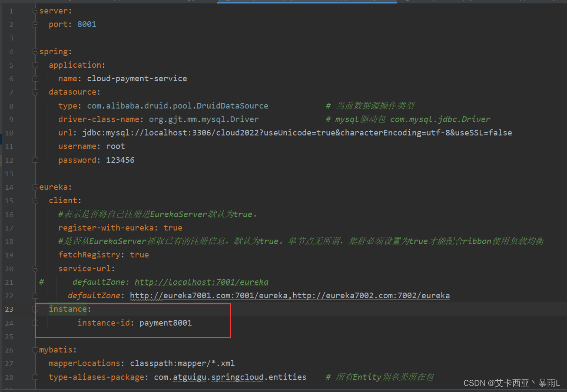The height and width of the screenshot is (392, 567).
Task: Click username value root
Action: coord(116,146)
